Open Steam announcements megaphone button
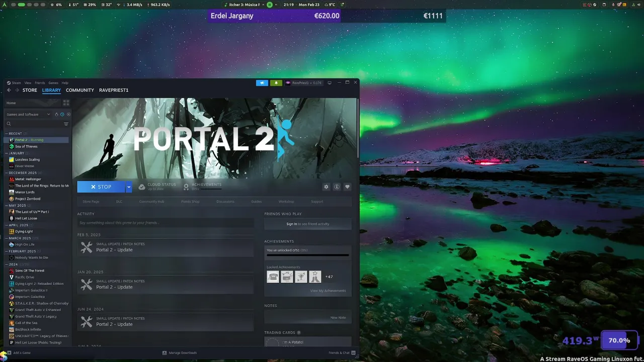This screenshot has height=362, width=644. click(x=262, y=82)
